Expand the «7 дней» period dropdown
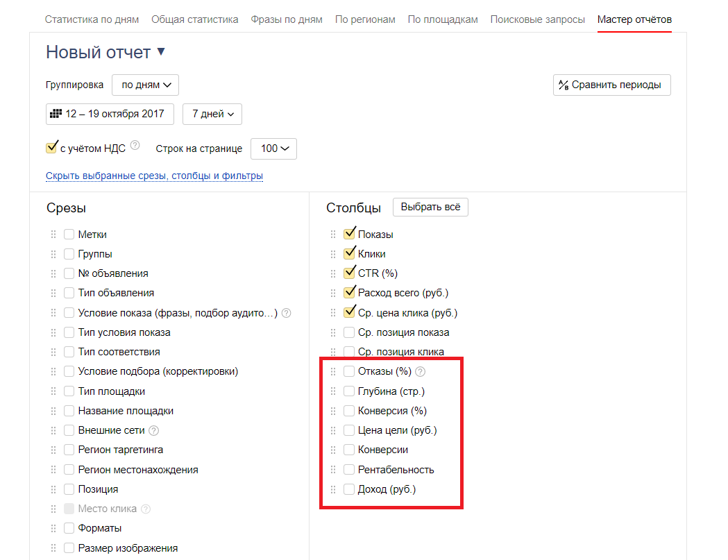 click(x=212, y=114)
